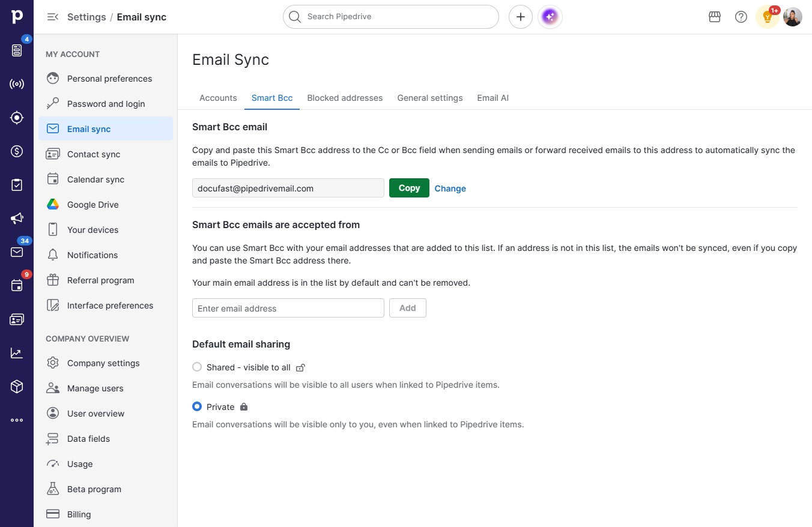812x527 pixels.
Task: Open the Products box icon
Action: (x=17, y=387)
